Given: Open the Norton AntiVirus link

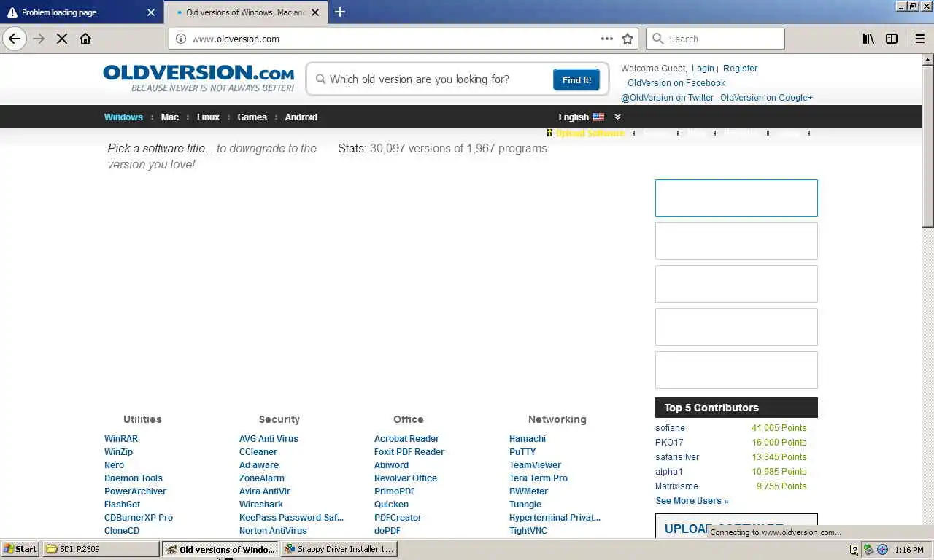Looking at the screenshot, I should [x=273, y=530].
